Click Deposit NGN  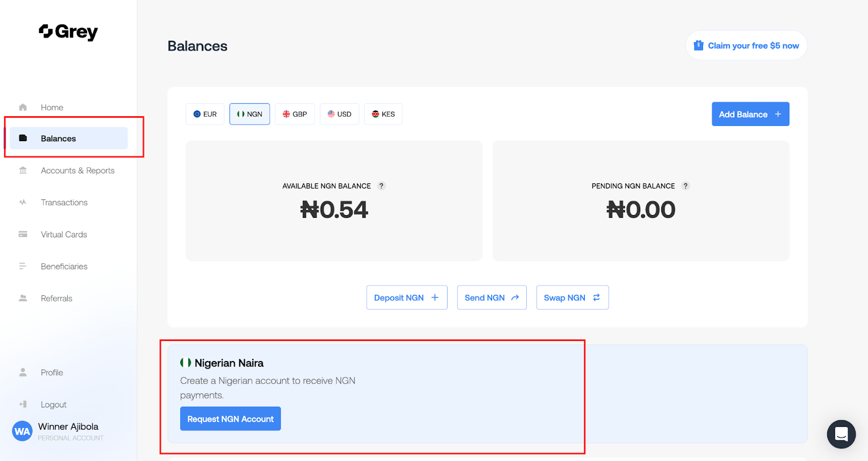pyautogui.click(x=407, y=298)
